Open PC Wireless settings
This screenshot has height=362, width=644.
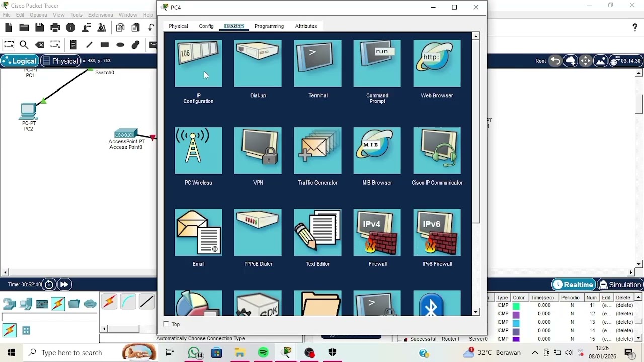[x=198, y=151]
